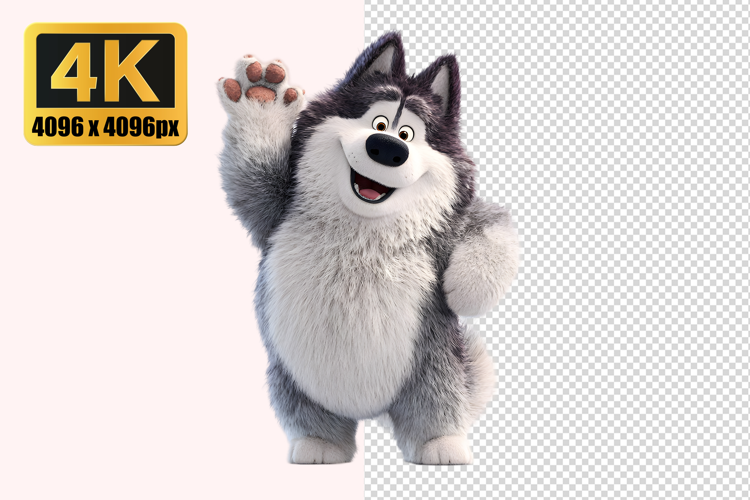The width and height of the screenshot is (750, 500).
Task: Click the husky's eye on the right
Action: coord(405,133)
